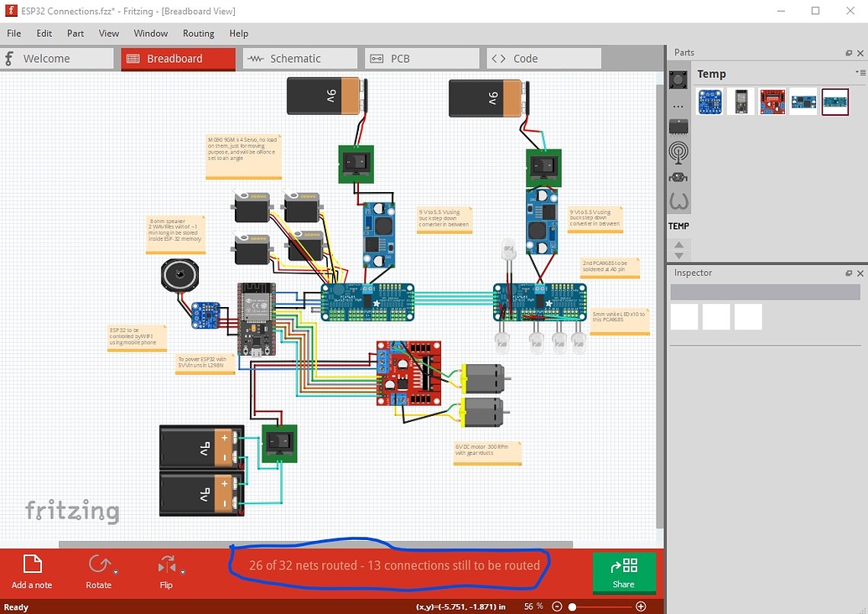Screen dimensions: 868x614
Task: Click the zoom out minus icon
Action: point(556,606)
